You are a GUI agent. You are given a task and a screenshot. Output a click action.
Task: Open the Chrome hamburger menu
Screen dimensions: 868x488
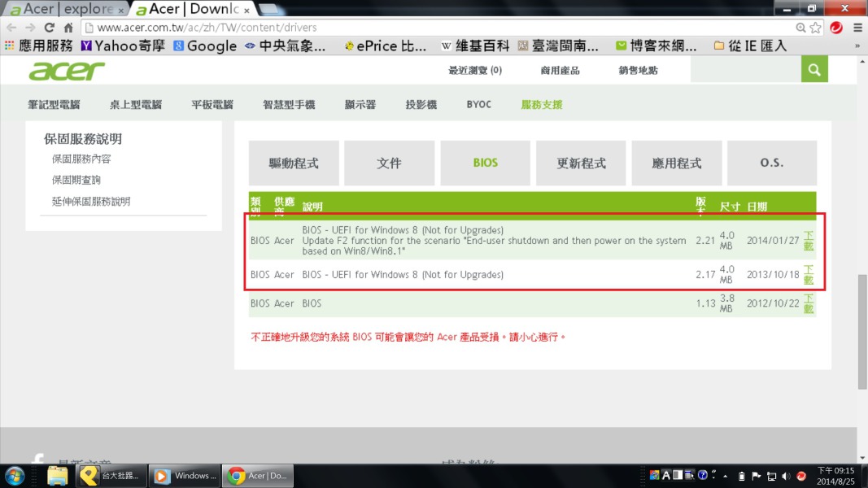click(857, 28)
